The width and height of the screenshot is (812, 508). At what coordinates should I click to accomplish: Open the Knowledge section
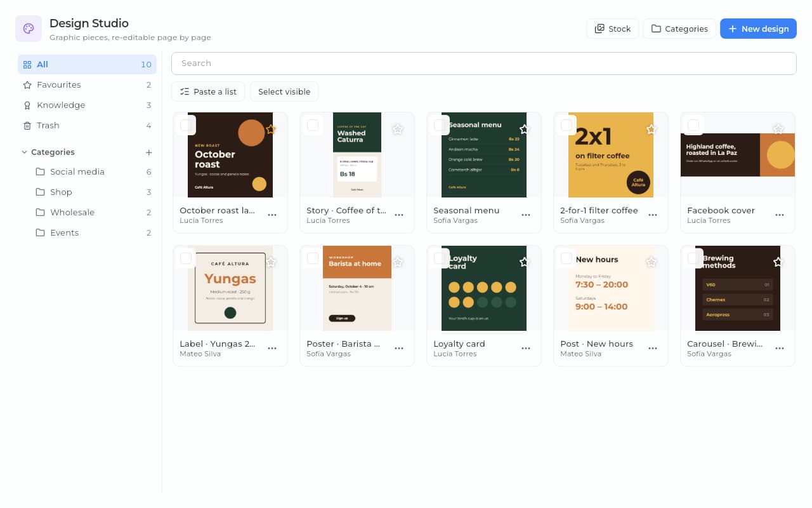point(87,105)
